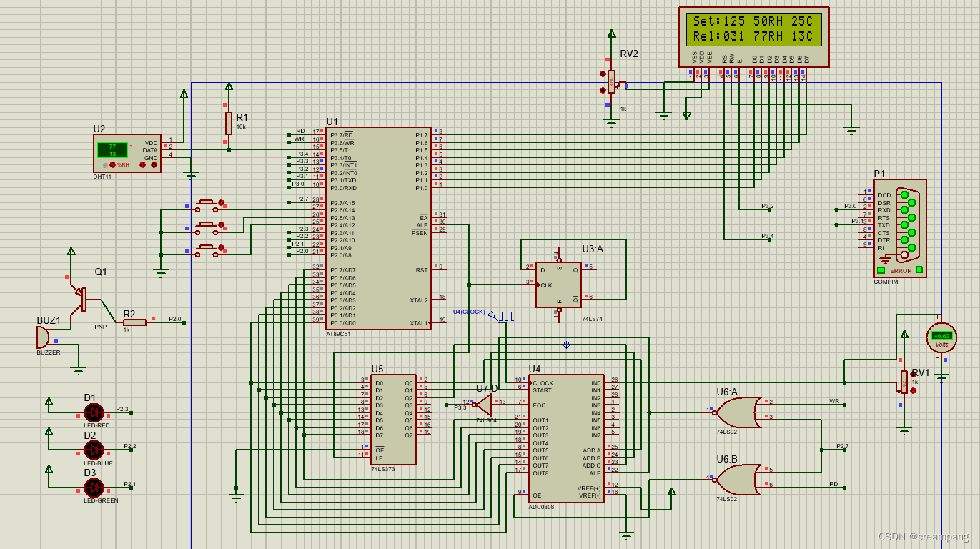Select the PNP transistor Q1

click(81, 299)
